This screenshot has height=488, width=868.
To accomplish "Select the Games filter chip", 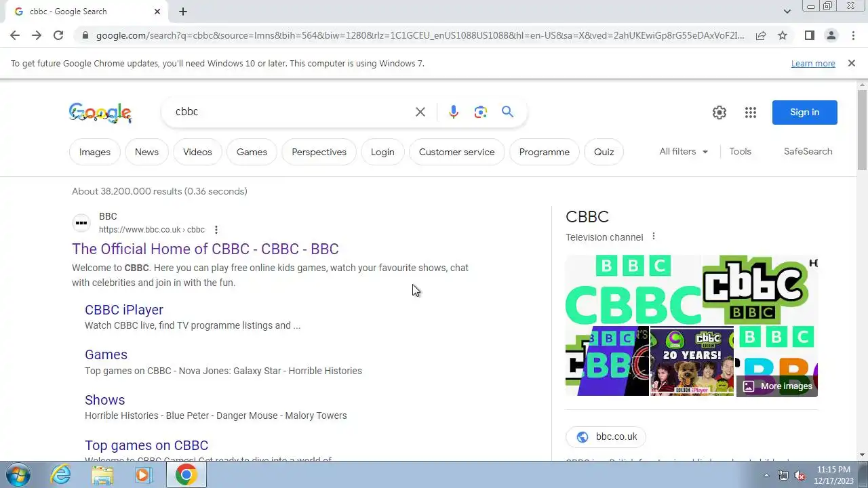I will point(252,152).
